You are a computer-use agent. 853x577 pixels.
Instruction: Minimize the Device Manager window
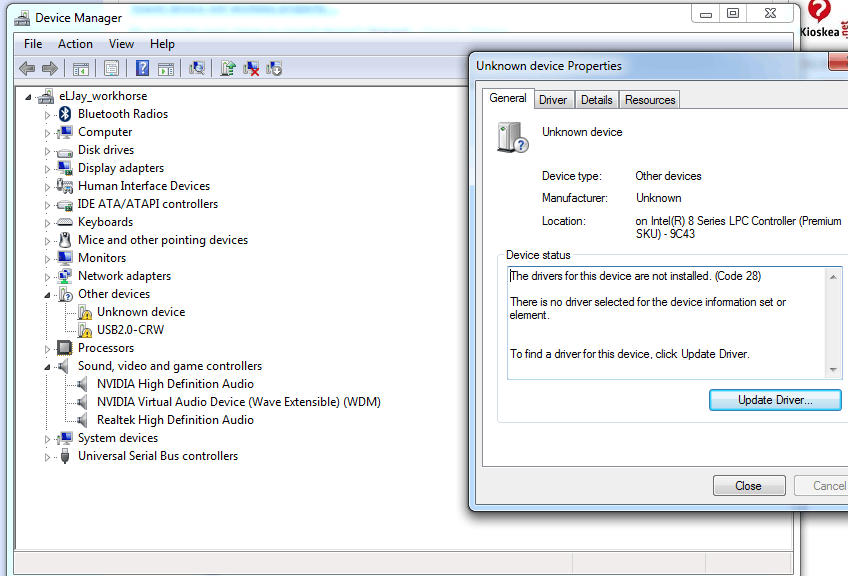(706, 14)
